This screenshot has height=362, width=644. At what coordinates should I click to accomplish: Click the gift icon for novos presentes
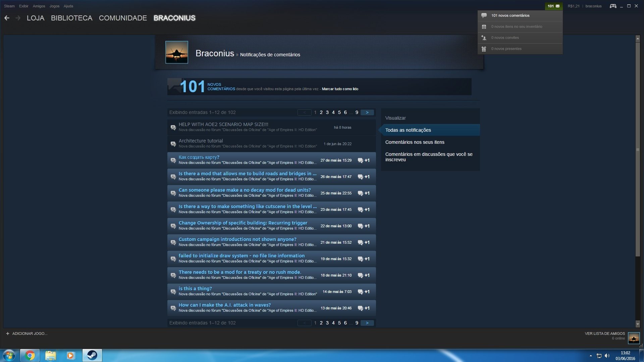point(484,49)
